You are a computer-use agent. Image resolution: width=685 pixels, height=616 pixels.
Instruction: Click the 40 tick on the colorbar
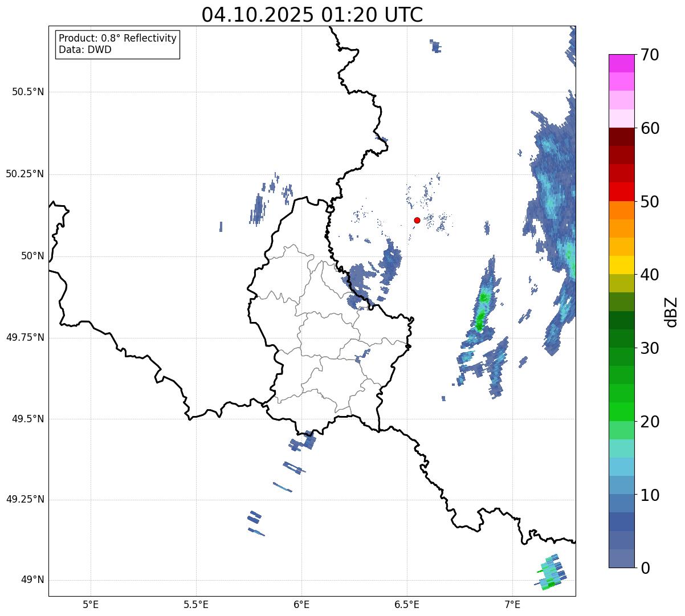[x=650, y=275]
